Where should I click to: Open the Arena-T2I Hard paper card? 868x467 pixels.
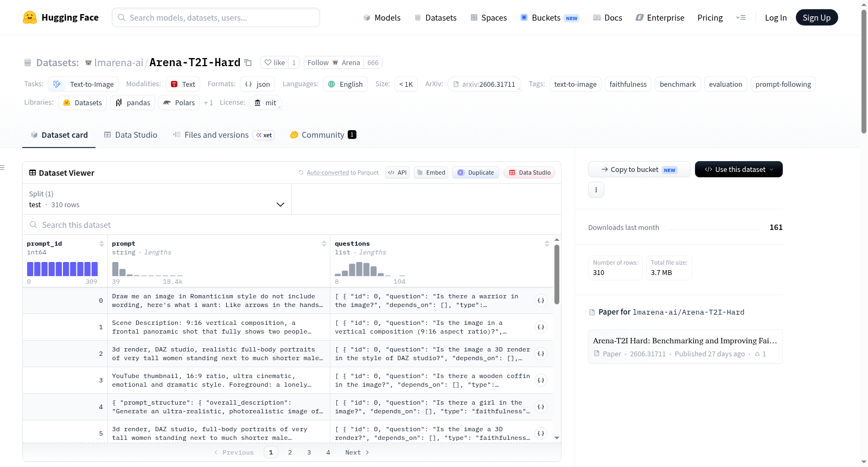pos(685,347)
